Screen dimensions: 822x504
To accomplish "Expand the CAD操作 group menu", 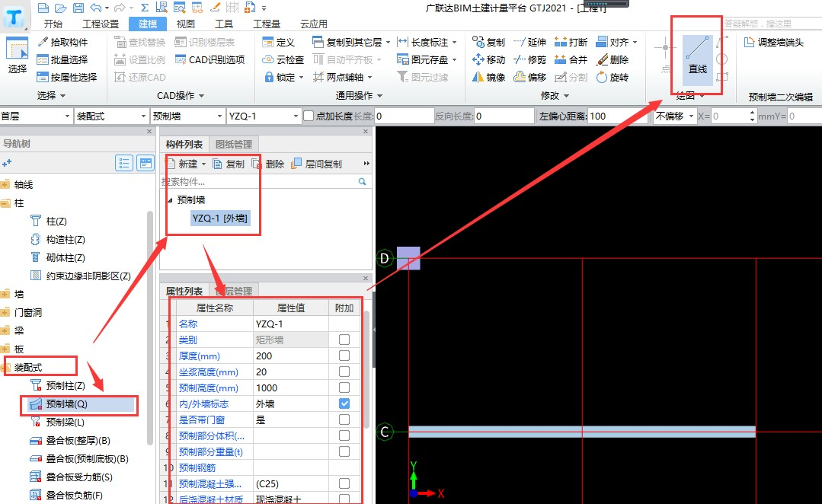I will pos(181,95).
